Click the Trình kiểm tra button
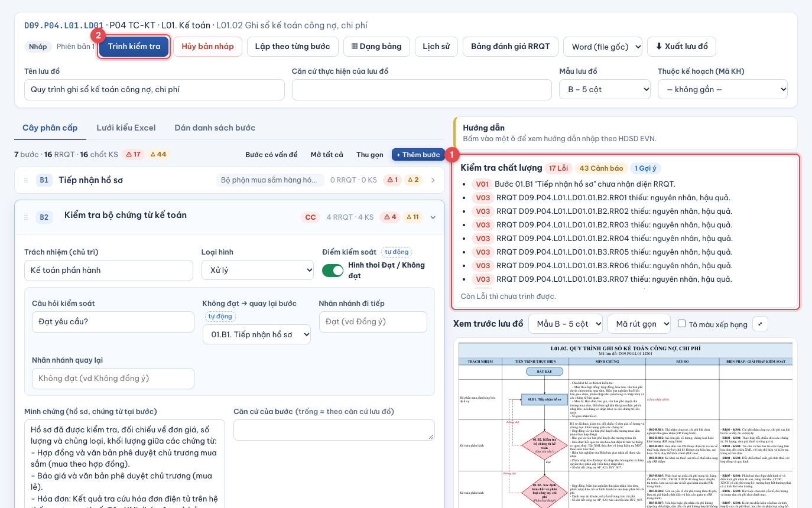 134,47
